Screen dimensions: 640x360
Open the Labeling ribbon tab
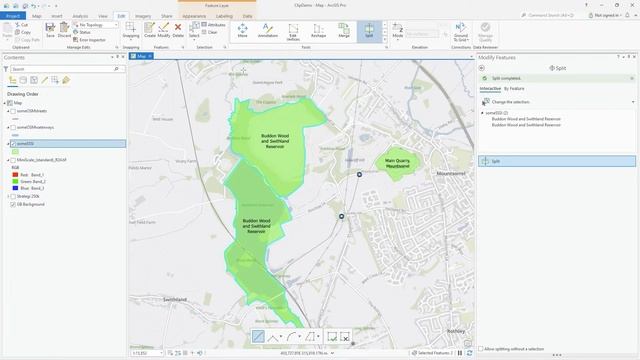[x=224, y=16]
